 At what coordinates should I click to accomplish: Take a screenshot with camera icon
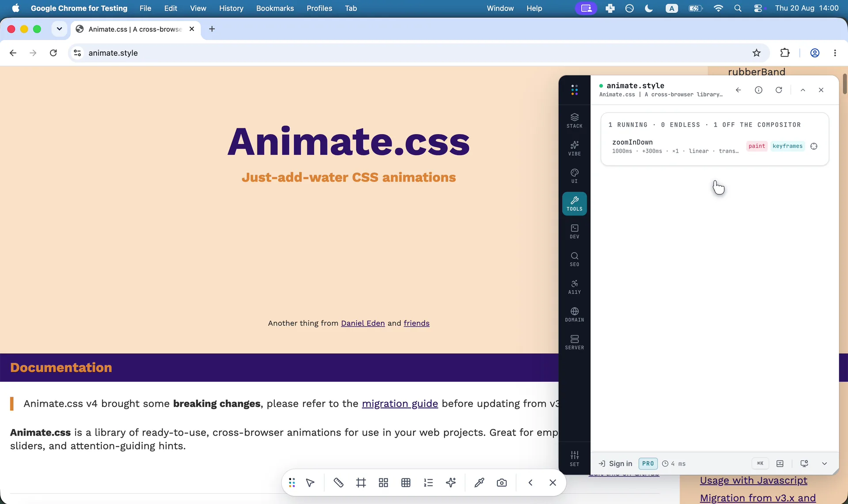[x=502, y=483]
